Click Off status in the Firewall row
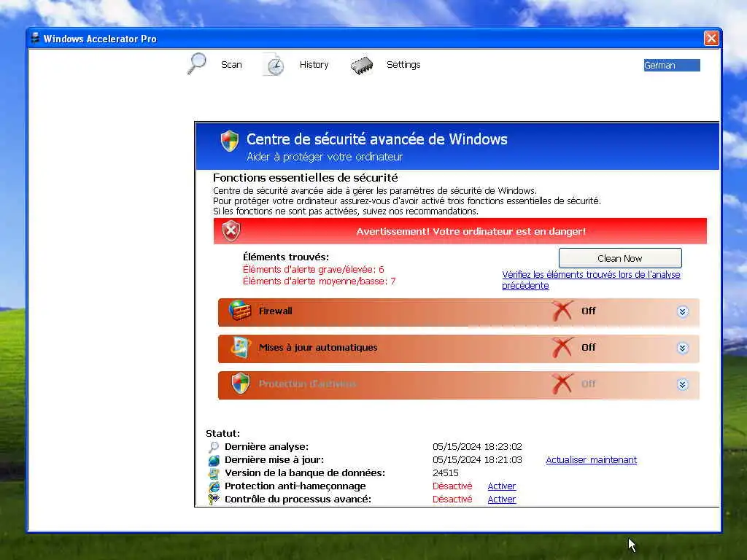Viewport: 747px width, 560px height. 589,311
